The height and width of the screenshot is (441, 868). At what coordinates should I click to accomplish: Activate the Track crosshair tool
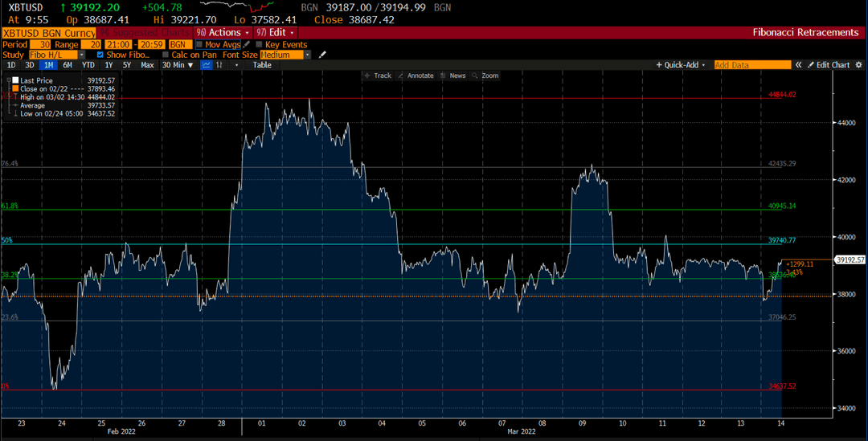pos(377,76)
